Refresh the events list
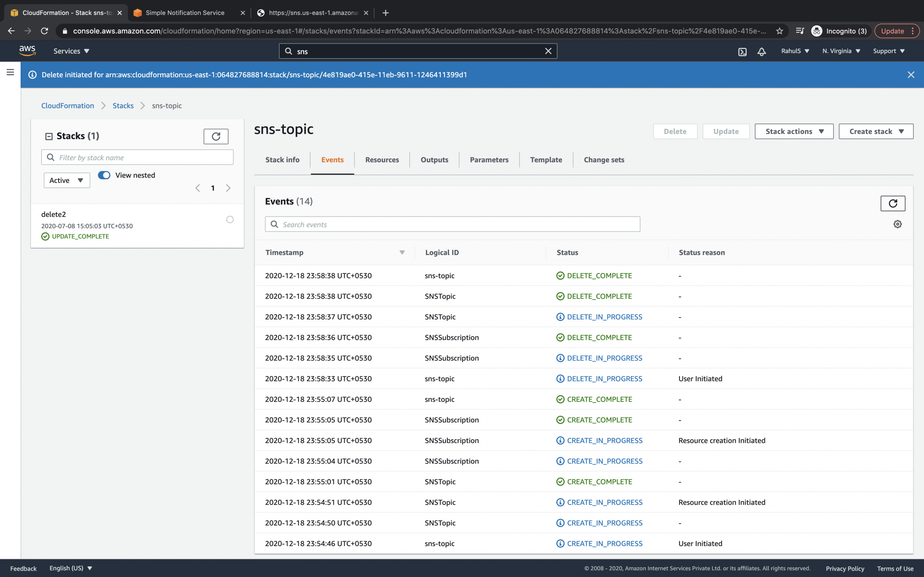This screenshot has height=577, width=924. pyautogui.click(x=892, y=203)
